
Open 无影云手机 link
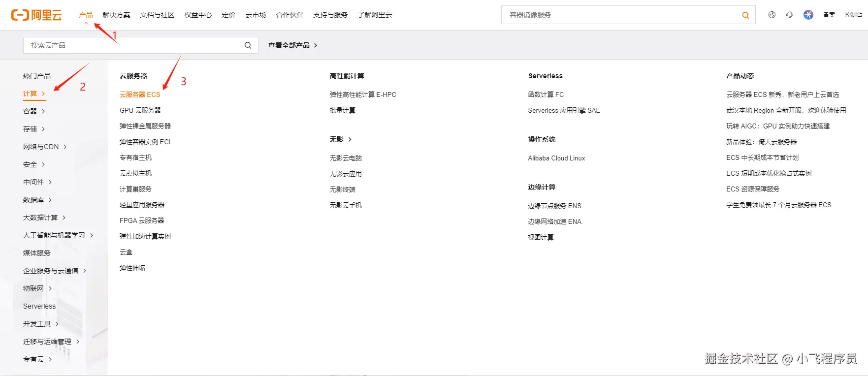[346, 205]
